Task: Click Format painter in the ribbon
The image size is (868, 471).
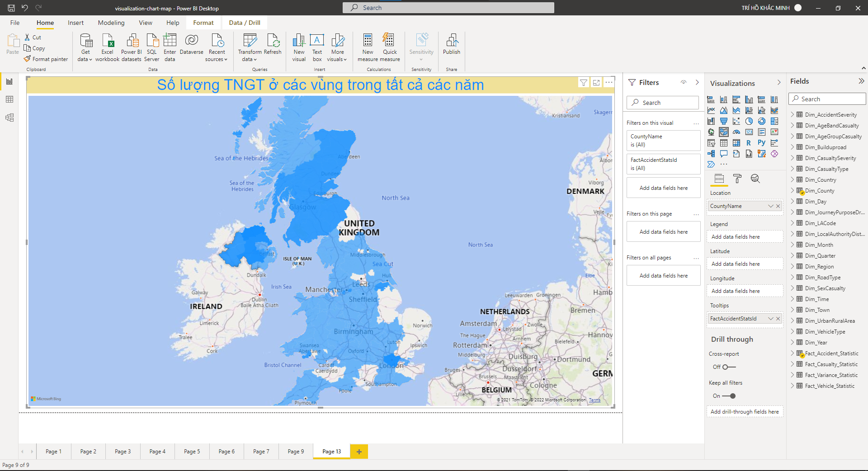Action: tap(46, 59)
